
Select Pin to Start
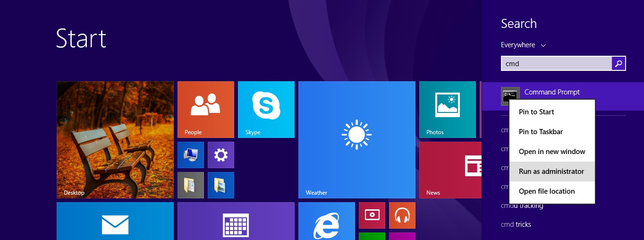pos(552,112)
